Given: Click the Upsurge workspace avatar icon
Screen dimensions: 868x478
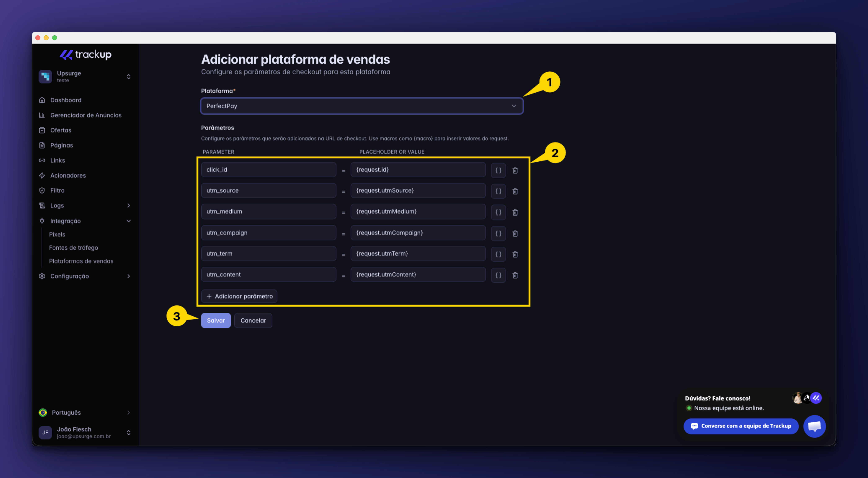Looking at the screenshot, I should 45,76.
